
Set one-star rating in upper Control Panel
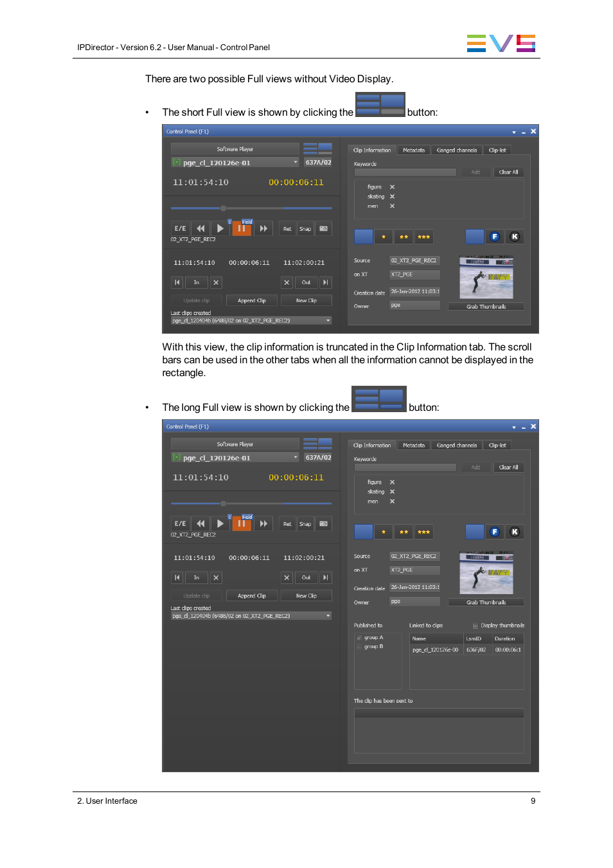pos(384,237)
